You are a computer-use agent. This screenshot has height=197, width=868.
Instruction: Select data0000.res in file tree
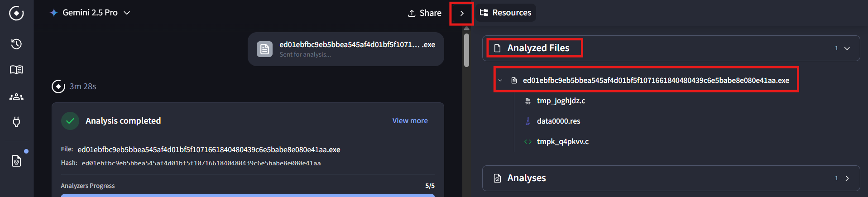point(558,121)
